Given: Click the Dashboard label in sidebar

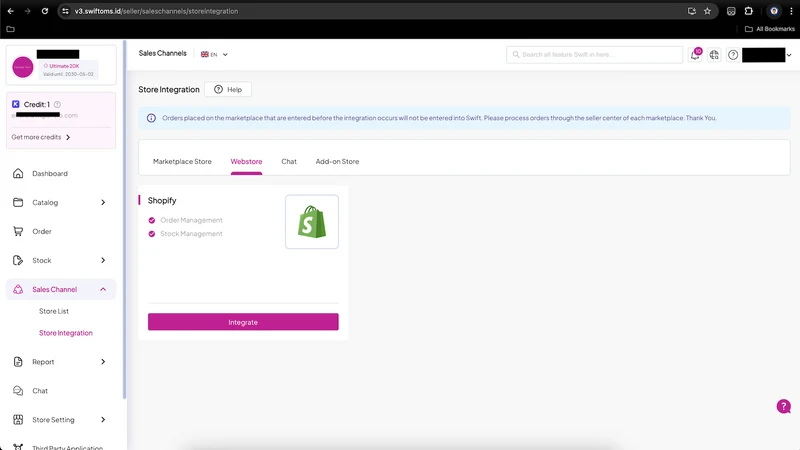Looking at the screenshot, I should tap(50, 173).
